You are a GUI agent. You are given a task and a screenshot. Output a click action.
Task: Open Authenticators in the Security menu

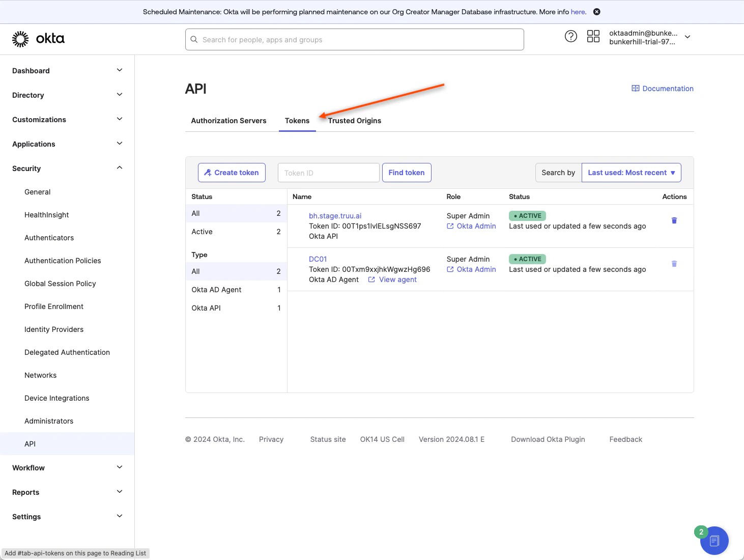[x=49, y=238]
